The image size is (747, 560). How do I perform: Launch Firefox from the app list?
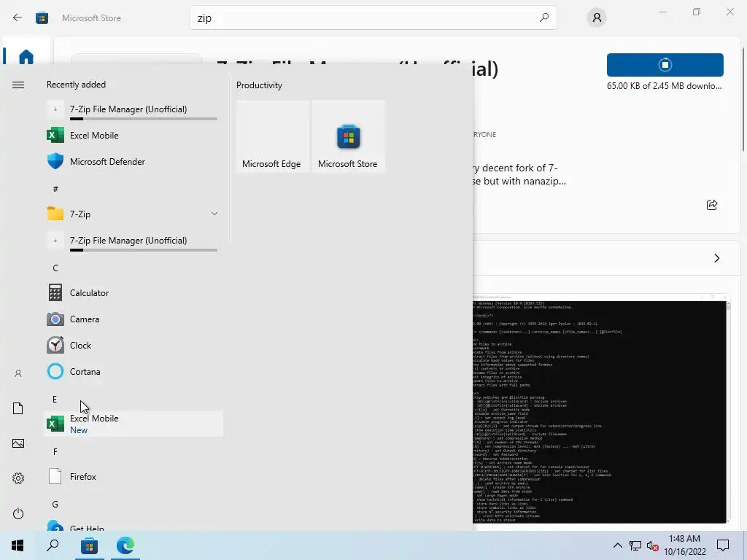pyautogui.click(x=133, y=477)
